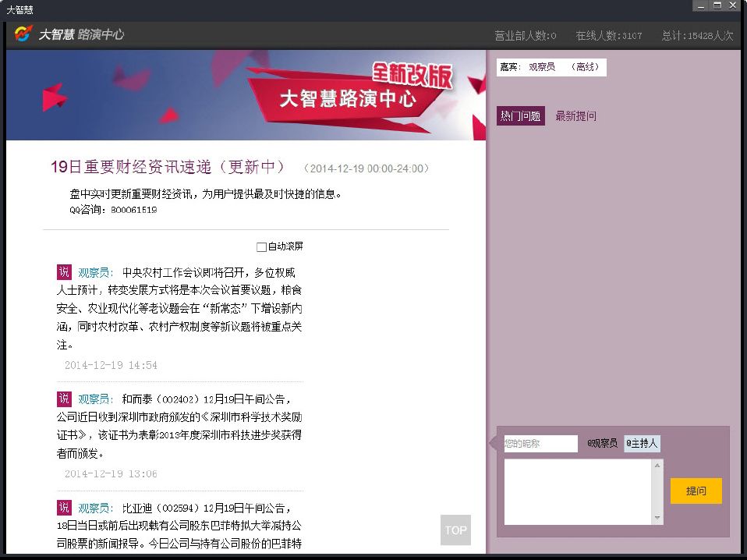Screen dimensions: 747x560
Task: Enable the 自动滚屏 auto-scroll checkbox
Action: [261, 247]
